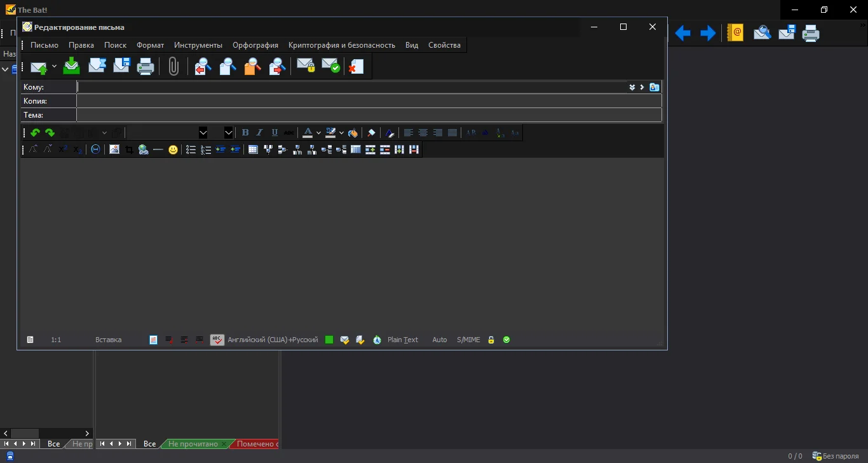The height and width of the screenshot is (463, 868).
Task: Align text left
Action: pos(409,133)
